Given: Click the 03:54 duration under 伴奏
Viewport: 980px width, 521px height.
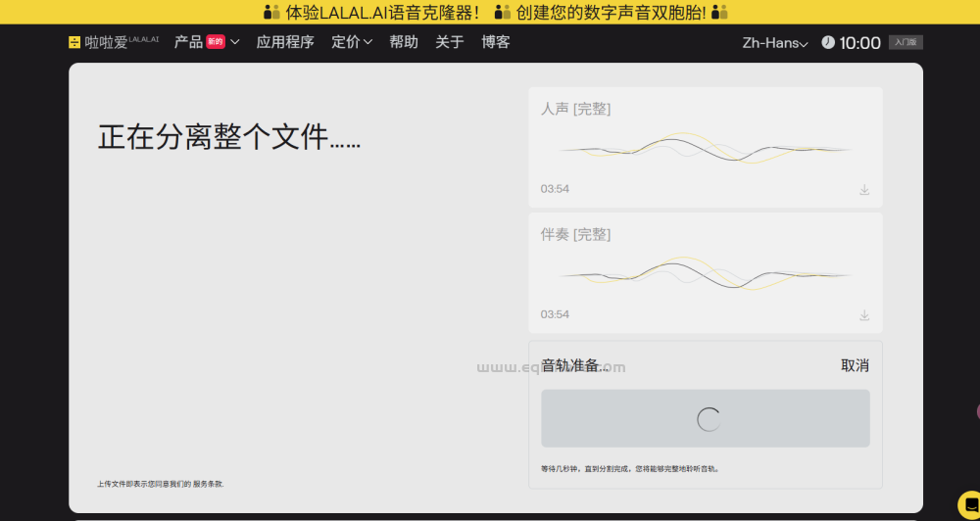Looking at the screenshot, I should click(x=555, y=314).
